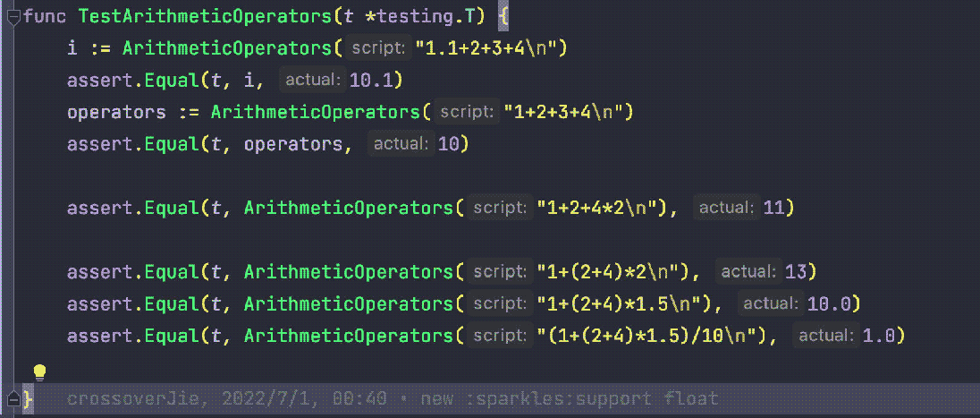Click the actual hint beside 10.1
Screen dimensions: 980x418
(312, 81)
